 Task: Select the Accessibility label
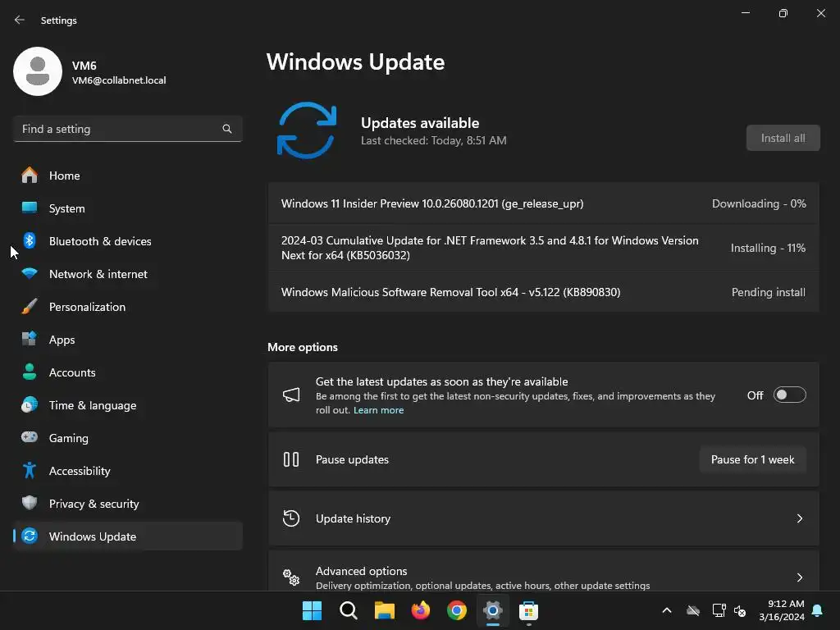coord(80,471)
